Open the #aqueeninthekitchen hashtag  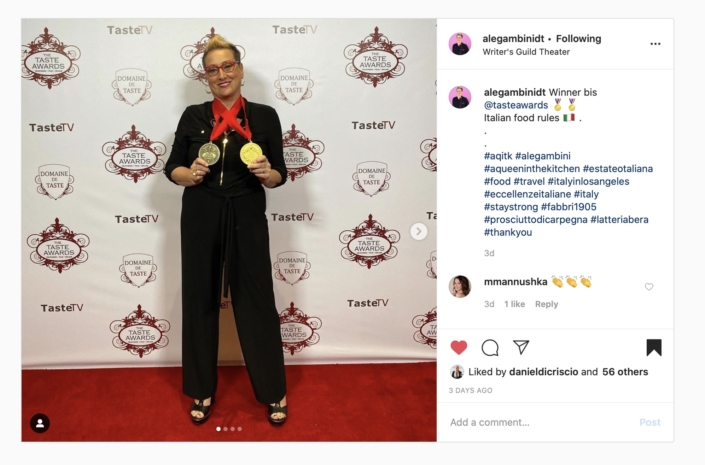coord(532,169)
